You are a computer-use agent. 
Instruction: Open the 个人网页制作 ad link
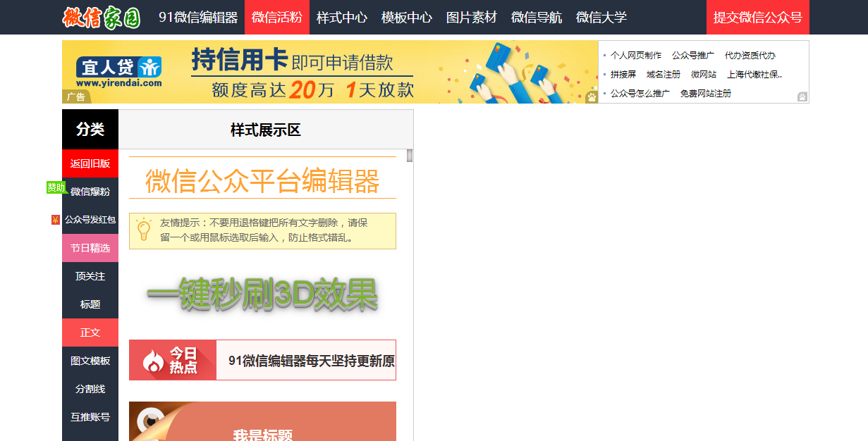coord(636,55)
